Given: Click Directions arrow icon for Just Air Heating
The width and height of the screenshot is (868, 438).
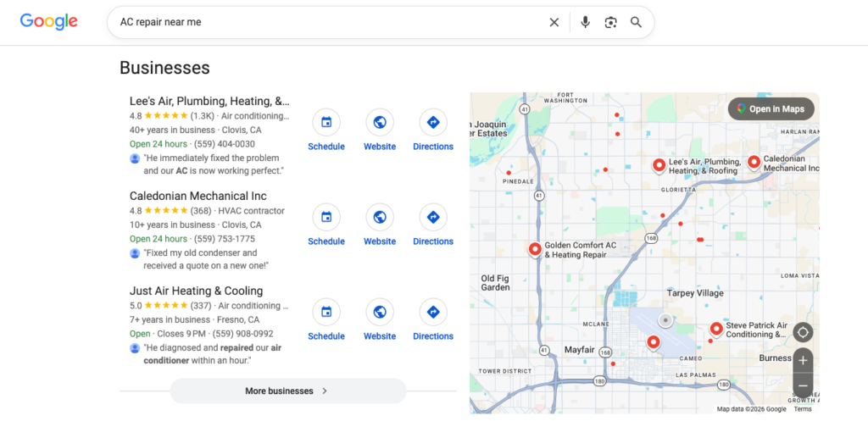Looking at the screenshot, I should 433,313.
